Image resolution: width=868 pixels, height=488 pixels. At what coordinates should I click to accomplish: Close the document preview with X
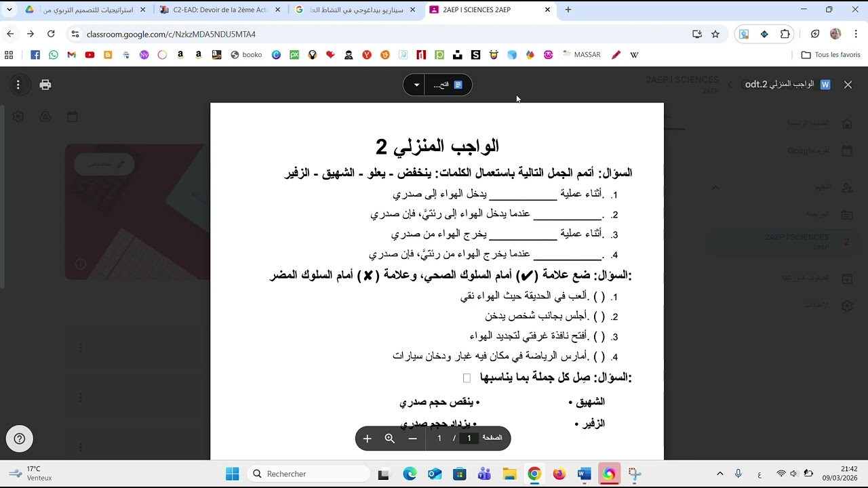848,85
